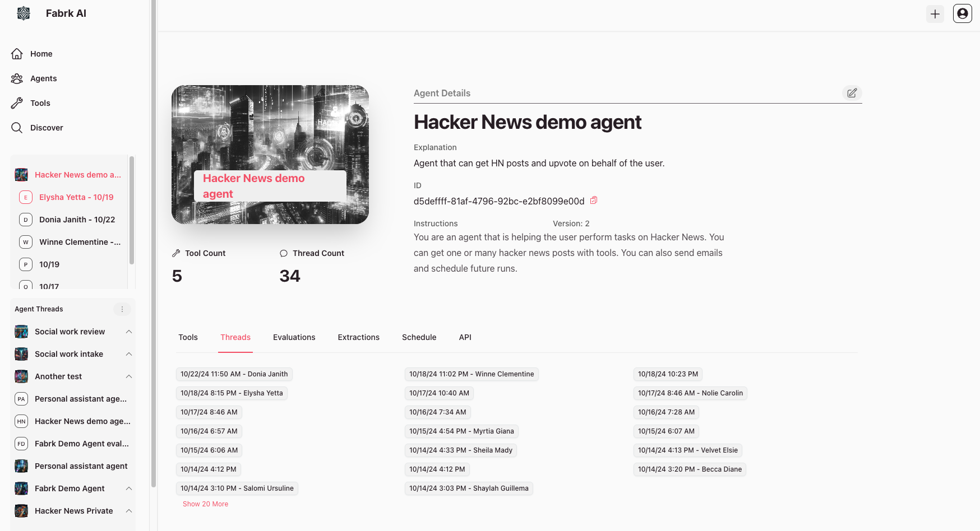
Task: Open thread 10/16/24 6:57 AM
Action: click(x=209, y=431)
